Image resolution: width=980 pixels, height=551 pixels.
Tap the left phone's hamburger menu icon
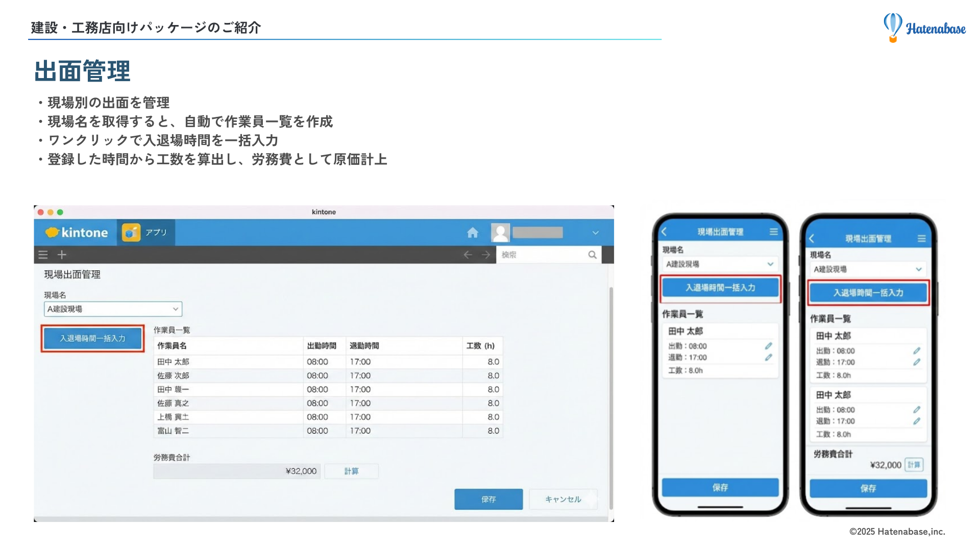(774, 232)
